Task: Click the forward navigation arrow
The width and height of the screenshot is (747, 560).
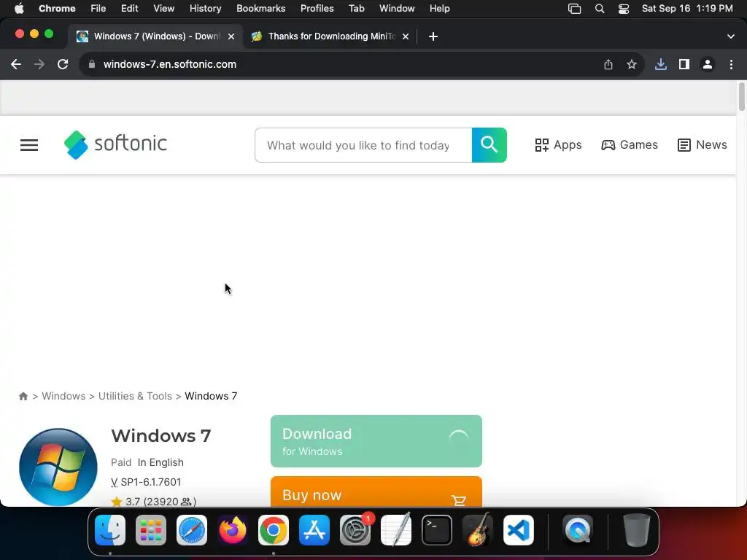Action: (x=39, y=64)
